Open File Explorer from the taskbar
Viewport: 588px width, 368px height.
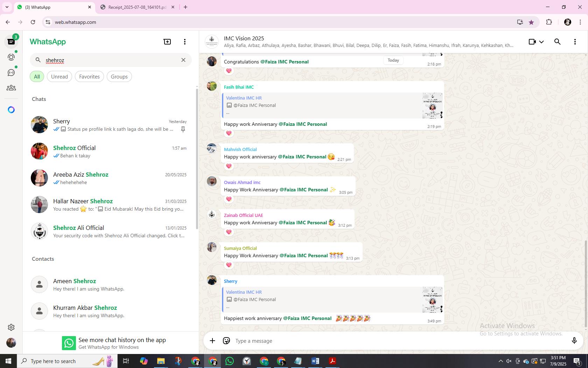point(161,361)
